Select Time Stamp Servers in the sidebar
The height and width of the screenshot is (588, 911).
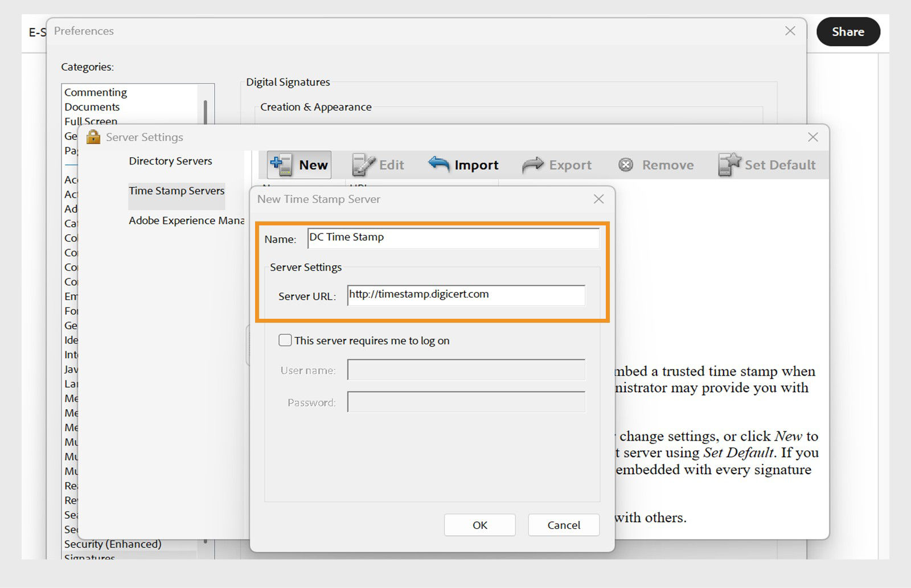pos(177,191)
